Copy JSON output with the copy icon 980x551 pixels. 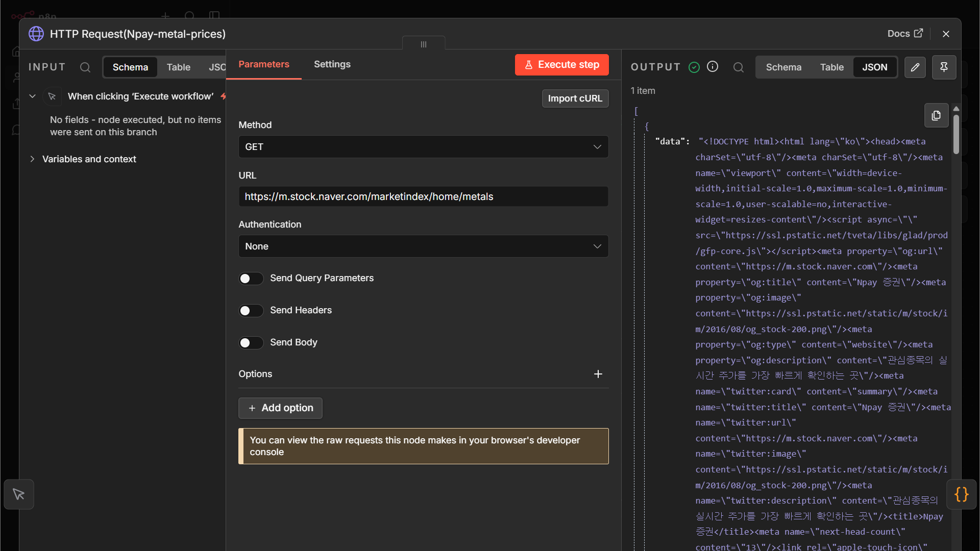[936, 116]
